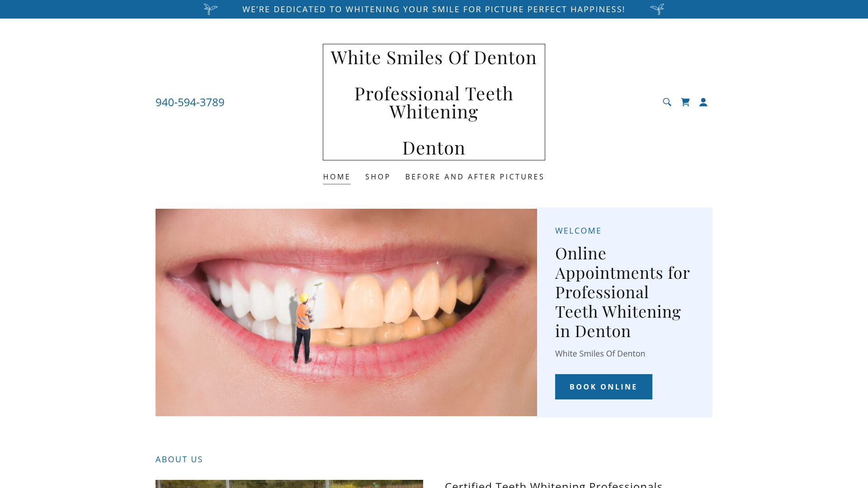The width and height of the screenshot is (868, 488).
Task: Click the user account icon
Action: point(703,102)
